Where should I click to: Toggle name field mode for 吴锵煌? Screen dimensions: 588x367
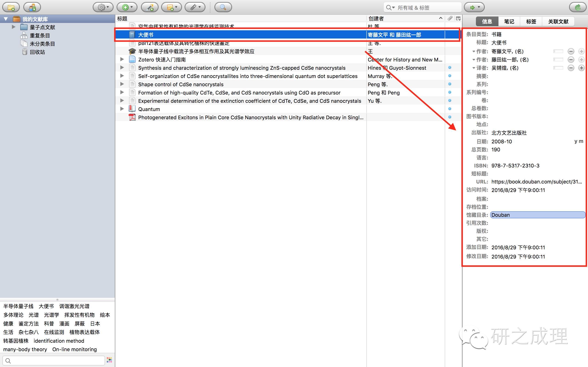pyautogui.click(x=558, y=68)
